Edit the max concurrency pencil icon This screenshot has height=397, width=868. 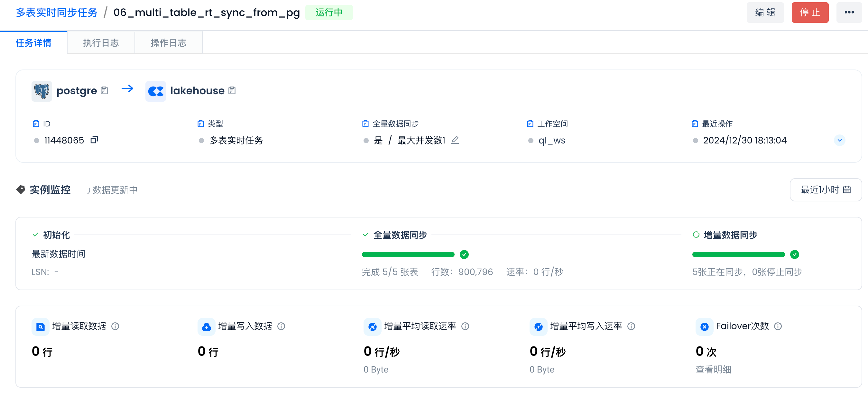pos(455,140)
